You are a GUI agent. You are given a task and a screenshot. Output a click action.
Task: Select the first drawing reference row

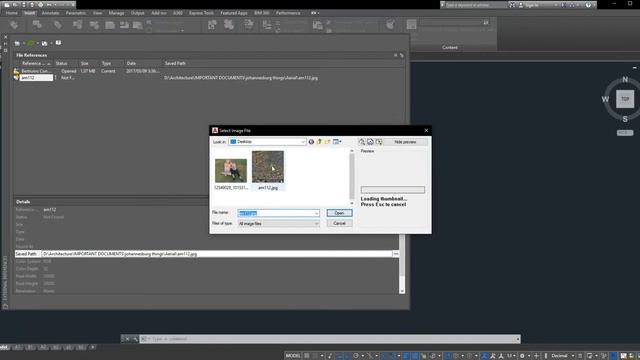click(x=208, y=71)
